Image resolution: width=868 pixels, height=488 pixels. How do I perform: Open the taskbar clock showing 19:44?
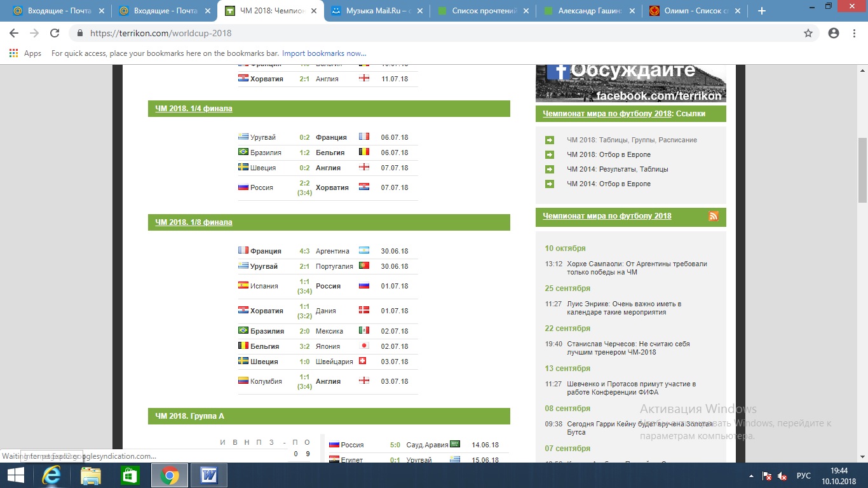point(839,475)
